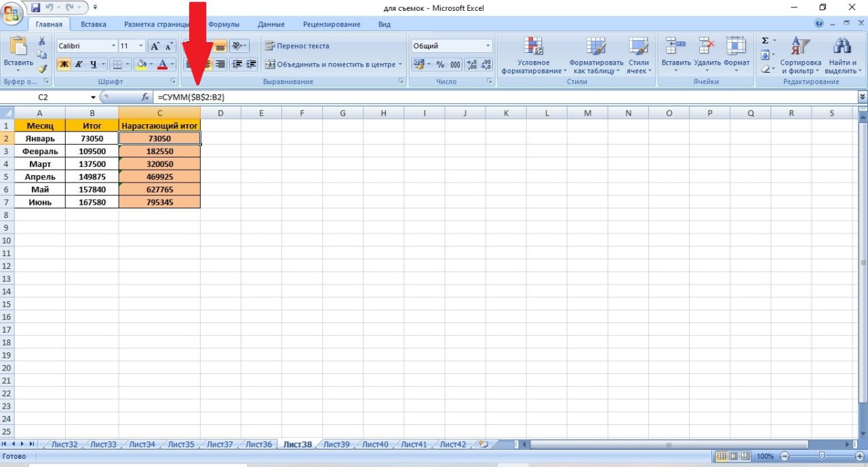Apply accounting number format
868x467 pixels.
(420, 64)
